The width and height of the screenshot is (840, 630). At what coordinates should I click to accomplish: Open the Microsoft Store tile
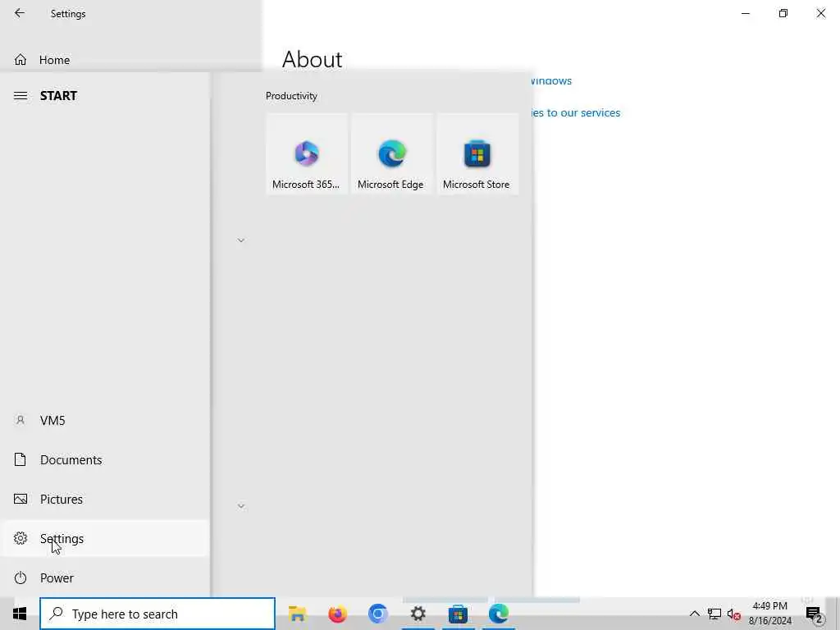[x=477, y=153]
